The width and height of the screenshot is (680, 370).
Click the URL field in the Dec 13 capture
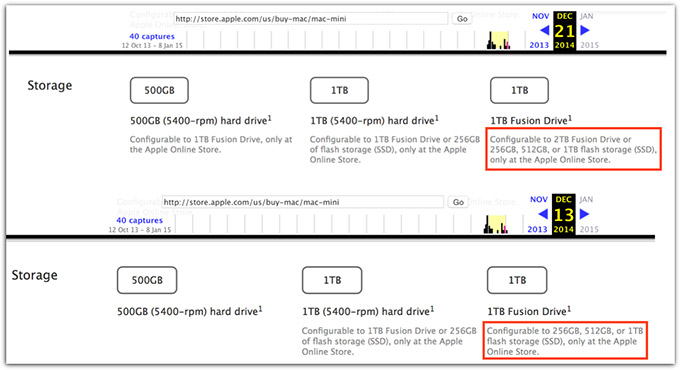pos(302,202)
